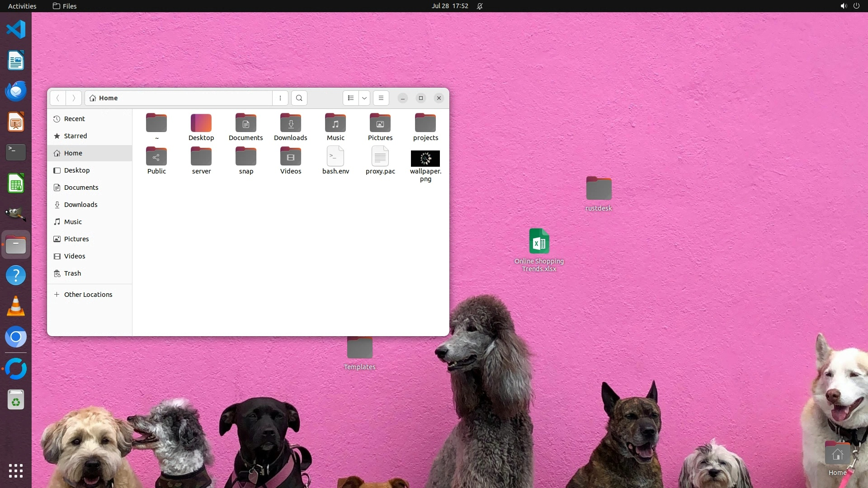Open path bar three-dot menu
This screenshot has height=488, width=868.
point(280,98)
